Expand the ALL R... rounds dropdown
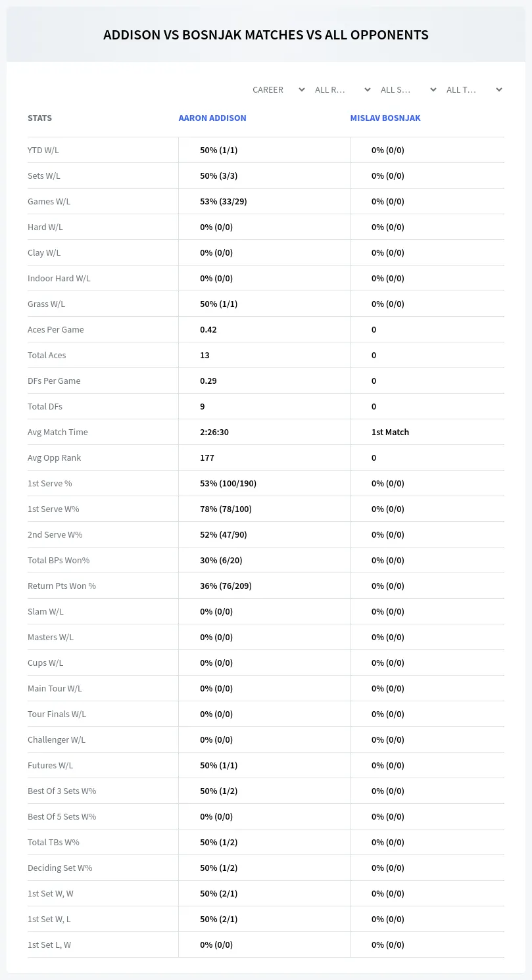 [x=343, y=89]
